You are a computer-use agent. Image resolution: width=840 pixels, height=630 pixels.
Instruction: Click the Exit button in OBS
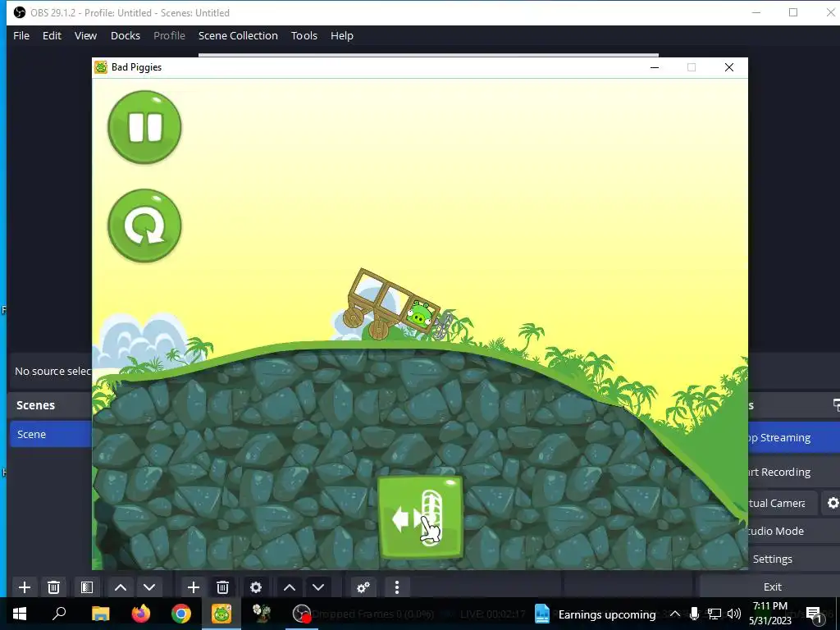772,587
